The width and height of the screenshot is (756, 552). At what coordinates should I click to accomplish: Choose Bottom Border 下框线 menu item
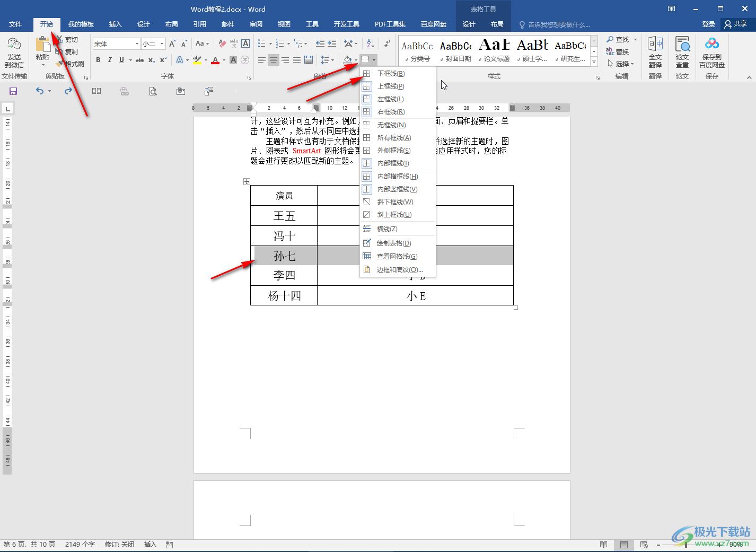click(x=398, y=73)
